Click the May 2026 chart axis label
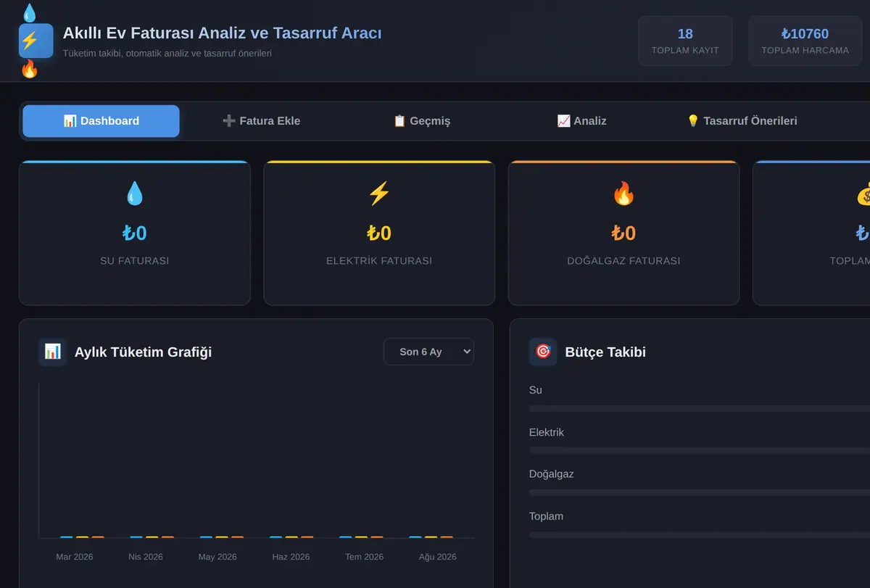 click(x=217, y=557)
